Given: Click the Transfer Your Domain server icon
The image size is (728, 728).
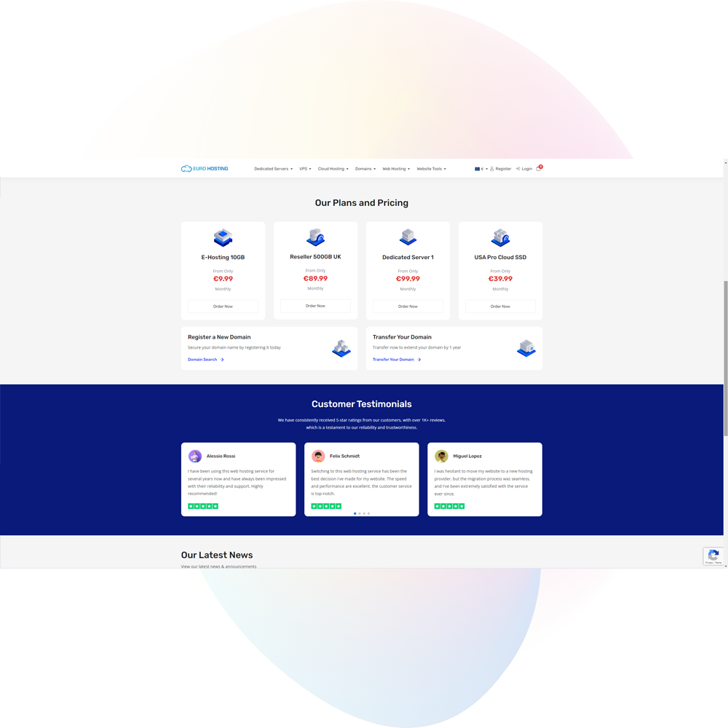Looking at the screenshot, I should coord(526,348).
